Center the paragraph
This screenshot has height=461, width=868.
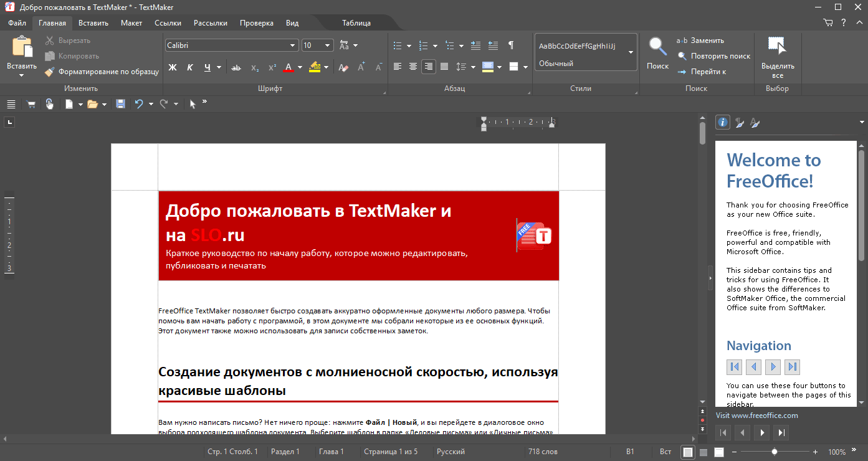coord(413,67)
